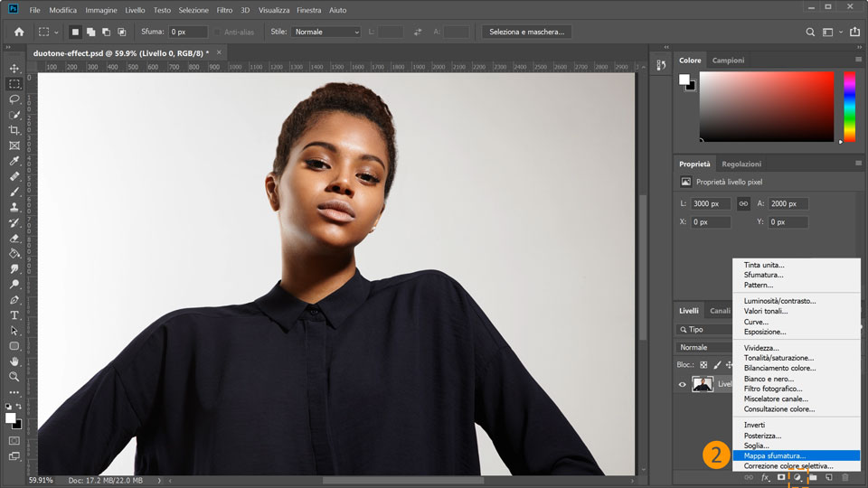The image size is (868, 488).
Task: Choose Intersect with selection mode
Action: click(x=122, y=33)
